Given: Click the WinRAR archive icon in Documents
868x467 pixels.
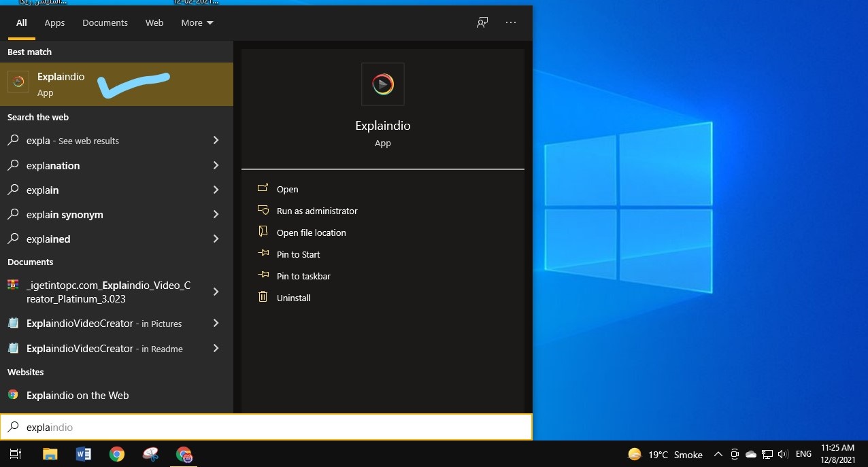Looking at the screenshot, I should pos(13,284).
